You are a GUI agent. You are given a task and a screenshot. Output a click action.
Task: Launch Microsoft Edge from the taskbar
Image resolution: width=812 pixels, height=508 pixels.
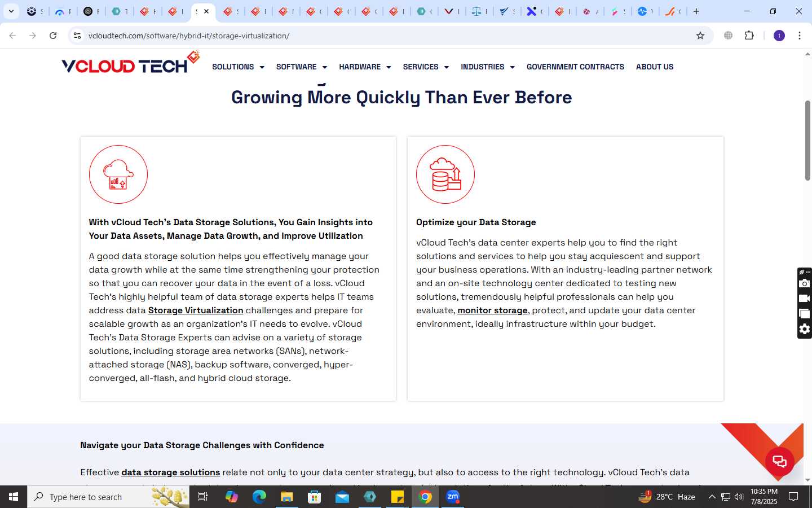[x=259, y=497]
